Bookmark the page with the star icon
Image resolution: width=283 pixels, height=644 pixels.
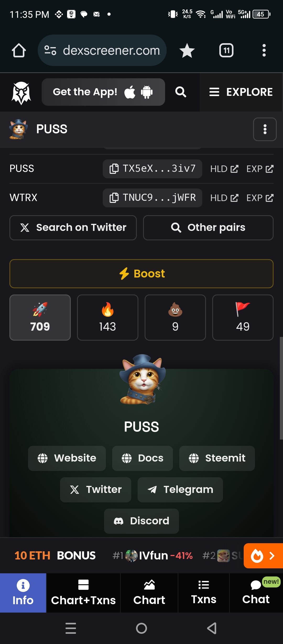point(187,51)
